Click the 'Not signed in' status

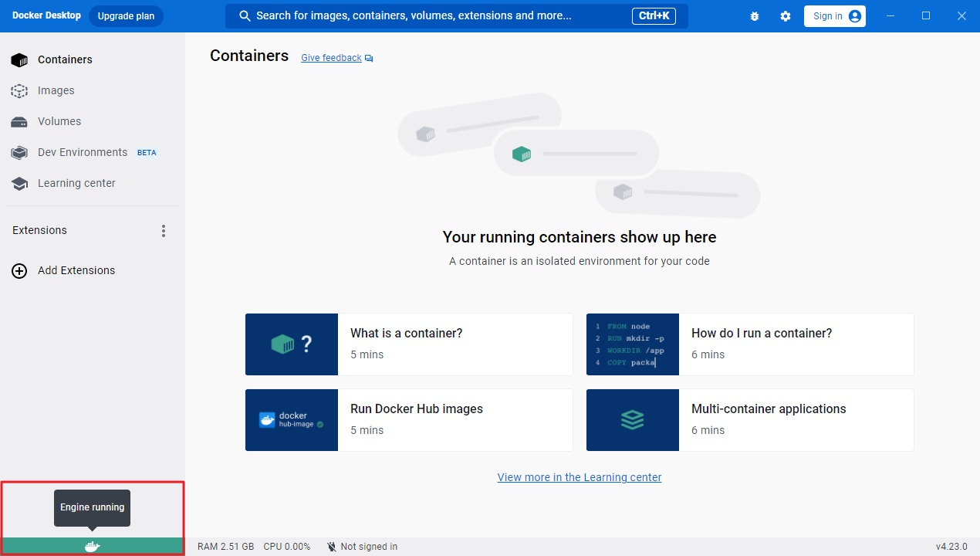pyautogui.click(x=369, y=547)
